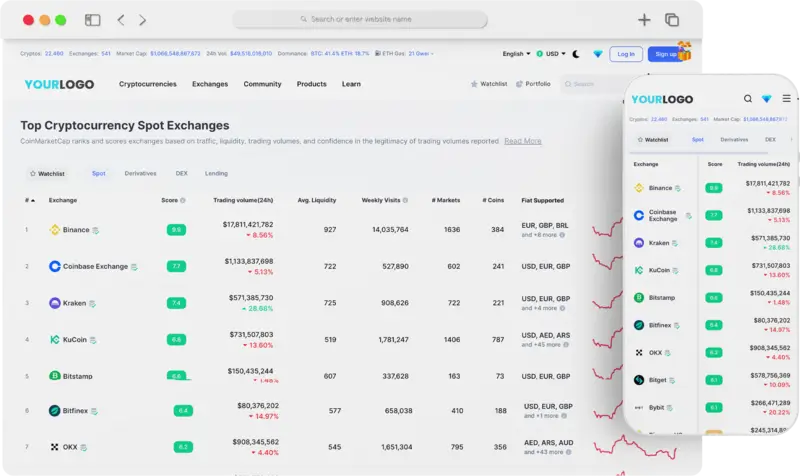Click Binance trading volume $17,811,421,782 on desktop
800x476 pixels.
click(248, 224)
